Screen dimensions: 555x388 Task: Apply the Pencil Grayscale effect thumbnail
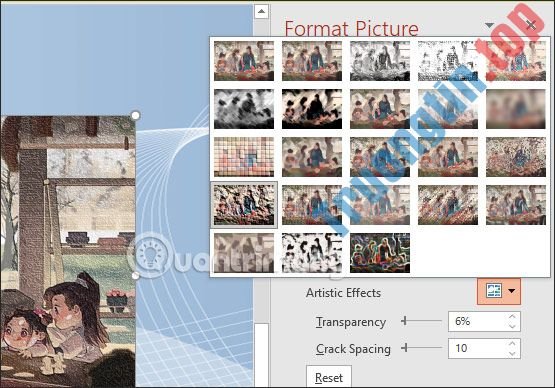(x=380, y=61)
